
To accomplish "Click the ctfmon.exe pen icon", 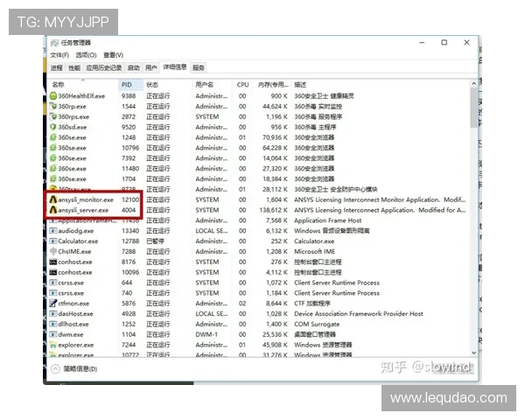I will (52, 304).
